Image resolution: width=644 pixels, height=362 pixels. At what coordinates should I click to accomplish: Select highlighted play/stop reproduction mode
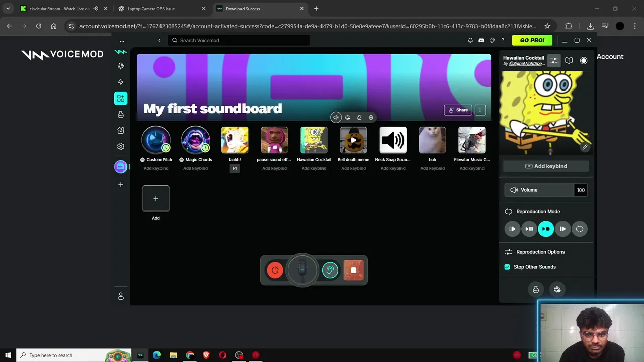click(546, 229)
